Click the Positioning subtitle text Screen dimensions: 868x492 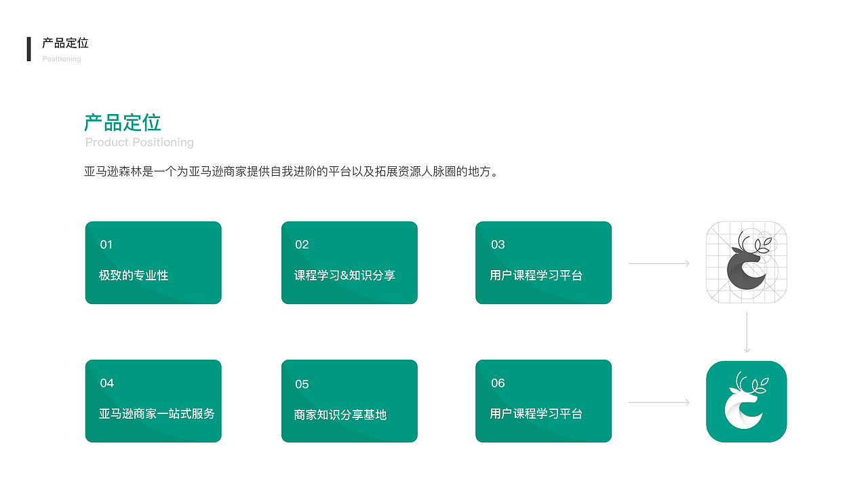pyautogui.click(x=61, y=58)
